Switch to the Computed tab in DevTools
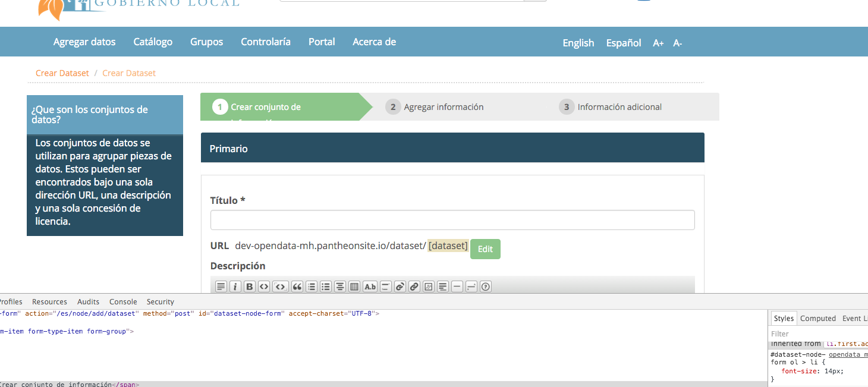Image resolution: width=868 pixels, height=387 pixels. coord(817,319)
